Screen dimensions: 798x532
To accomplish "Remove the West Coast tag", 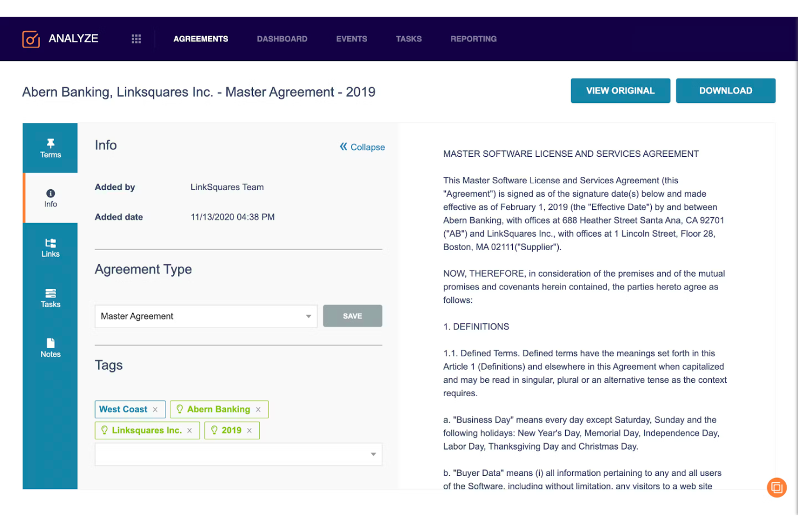I will pos(155,409).
